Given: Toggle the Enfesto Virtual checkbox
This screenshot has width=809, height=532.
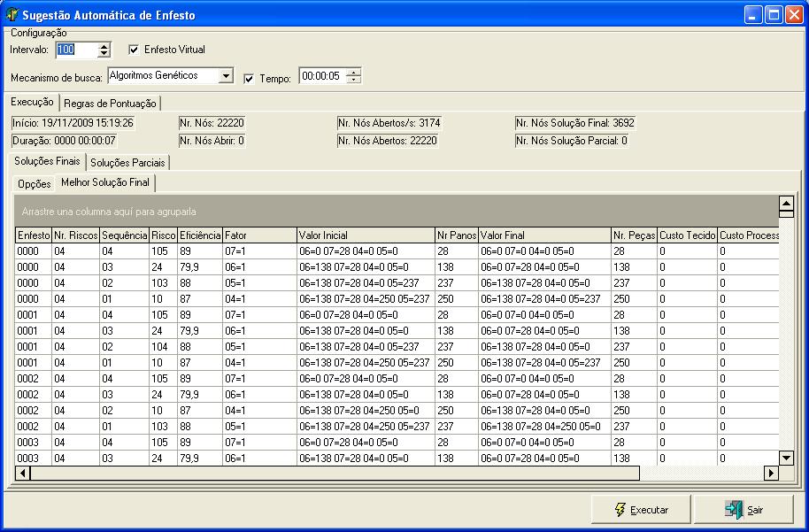Looking at the screenshot, I should pos(134,50).
